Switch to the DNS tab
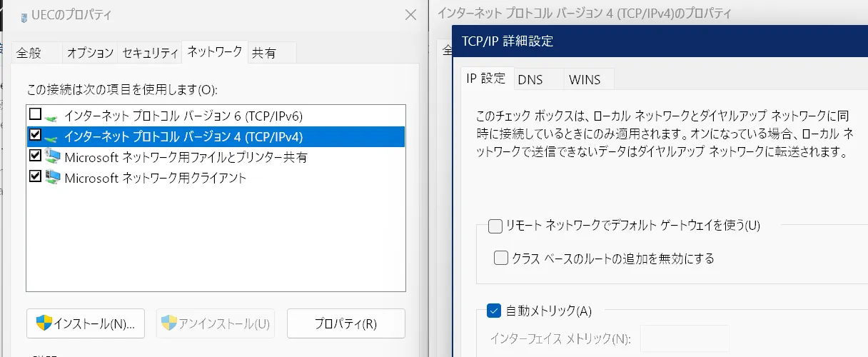This screenshot has width=868, height=357. point(530,79)
